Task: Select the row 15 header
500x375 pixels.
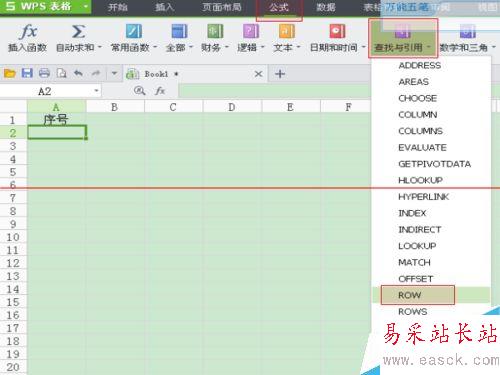Action: [x=13, y=302]
